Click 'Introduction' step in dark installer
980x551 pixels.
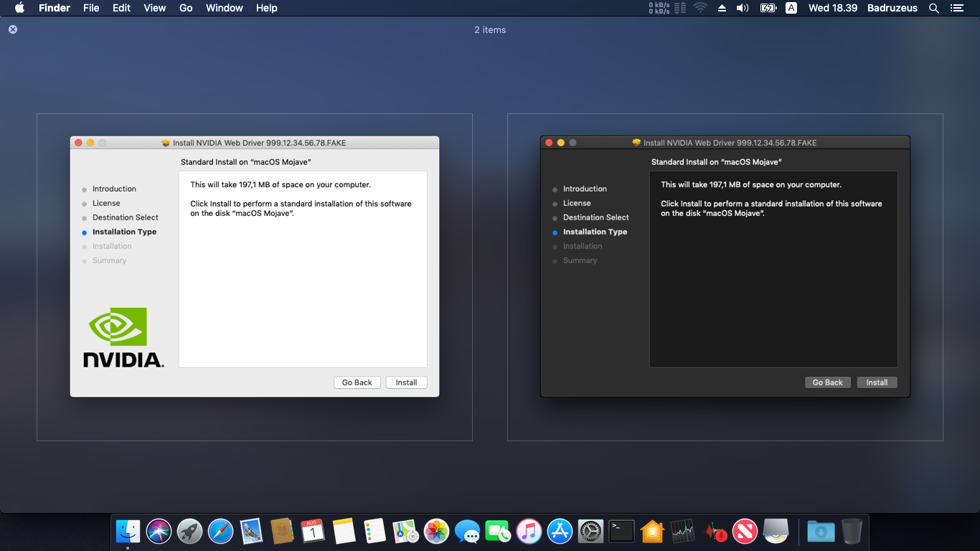585,189
